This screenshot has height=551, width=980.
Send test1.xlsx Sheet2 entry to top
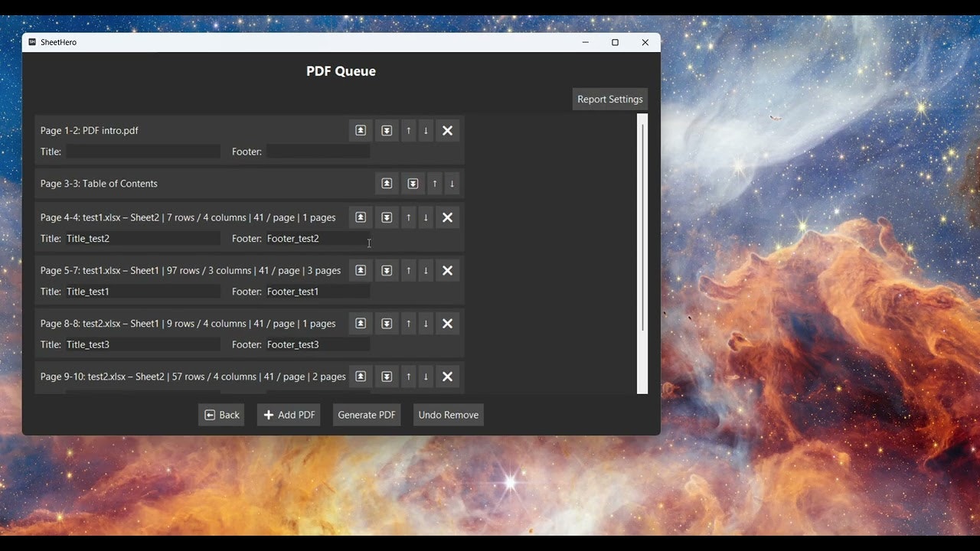click(x=361, y=217)
